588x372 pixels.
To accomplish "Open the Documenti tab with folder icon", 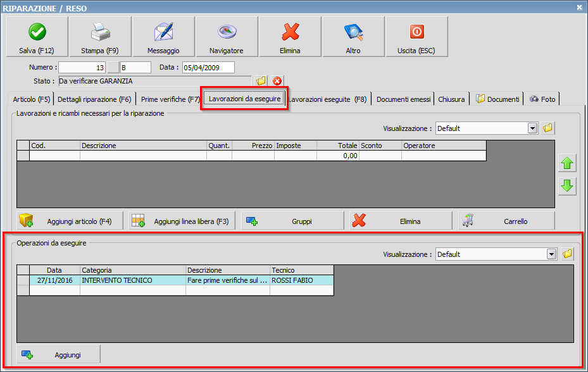I will click(497, 99).
